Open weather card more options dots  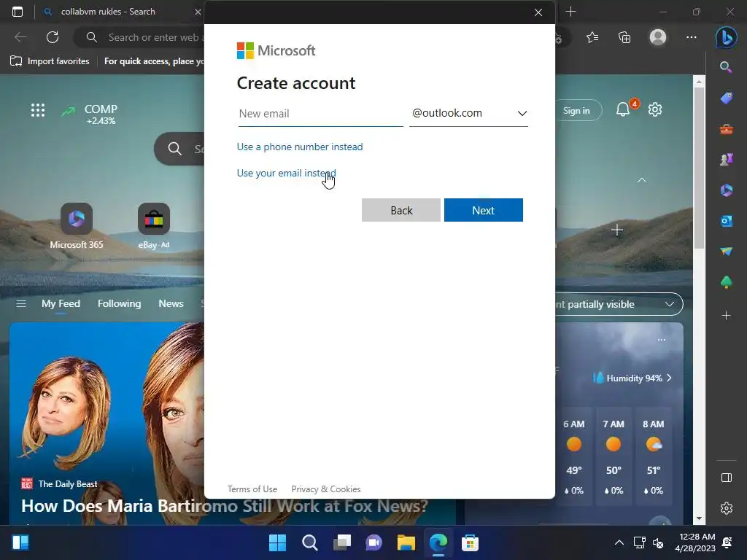tap(661, 340)
